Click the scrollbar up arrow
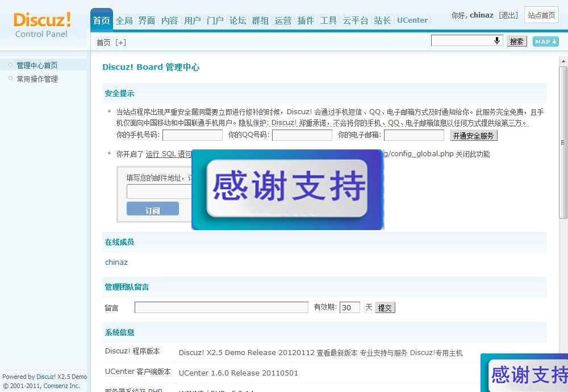Screen dimensions: 568x392 [563, 61]
